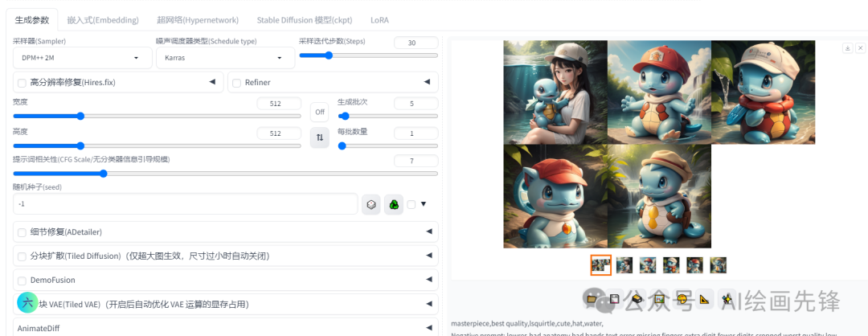Image resolution: width=868 pixels, height=336 pixels.
Task: Select the grid thumbnail with orange border
Action: click(x=600, y=265)
